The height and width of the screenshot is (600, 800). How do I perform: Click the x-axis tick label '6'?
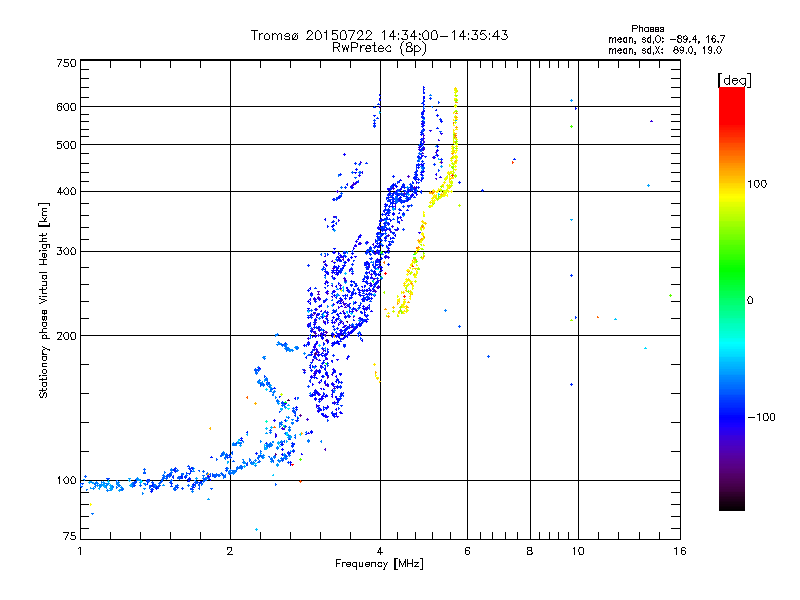(467, 551)
